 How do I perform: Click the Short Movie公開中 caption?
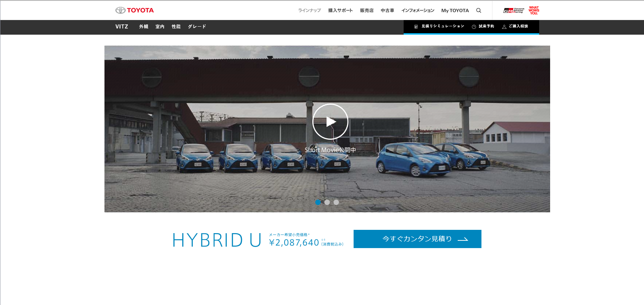(330, 150)
